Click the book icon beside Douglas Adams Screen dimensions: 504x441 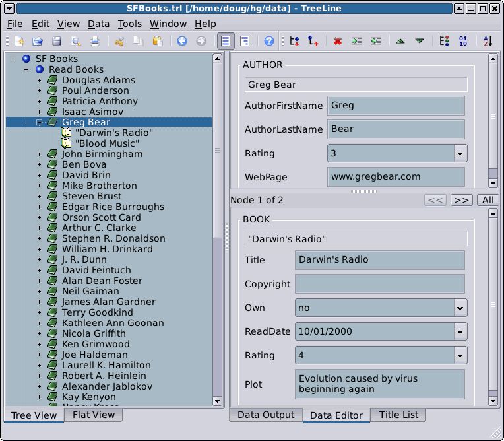[x=52, y=80]
